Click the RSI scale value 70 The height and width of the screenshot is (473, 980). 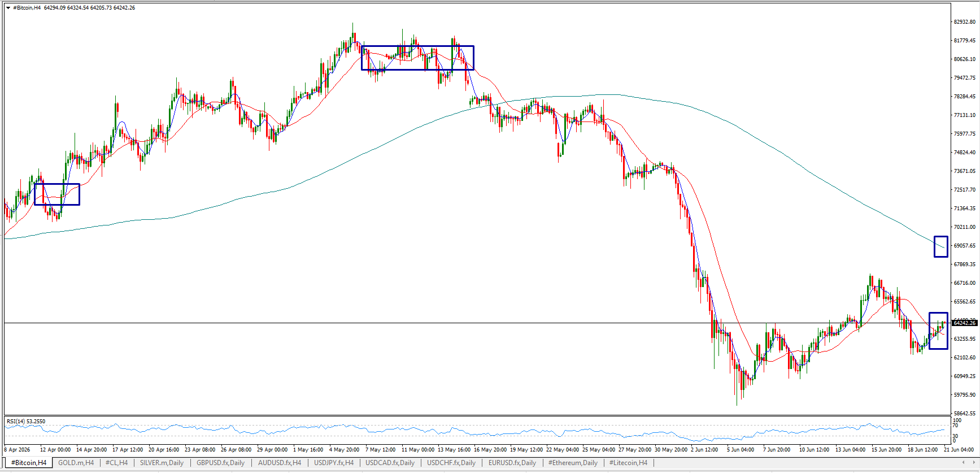pos(955,426)
